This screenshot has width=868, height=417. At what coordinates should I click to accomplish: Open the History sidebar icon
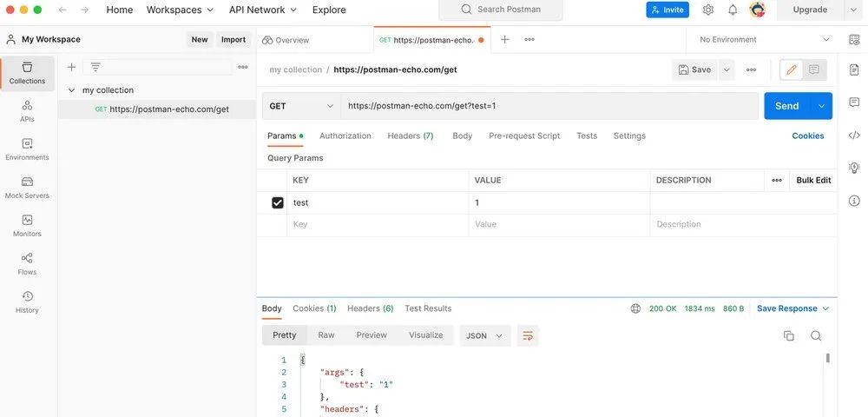coord(27,301)
